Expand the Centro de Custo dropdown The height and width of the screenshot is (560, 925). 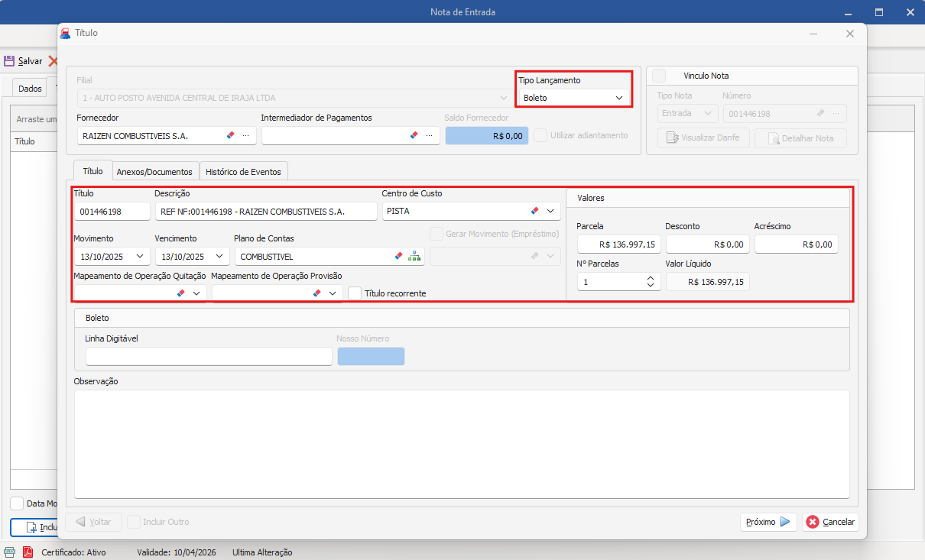coord(550,211)
